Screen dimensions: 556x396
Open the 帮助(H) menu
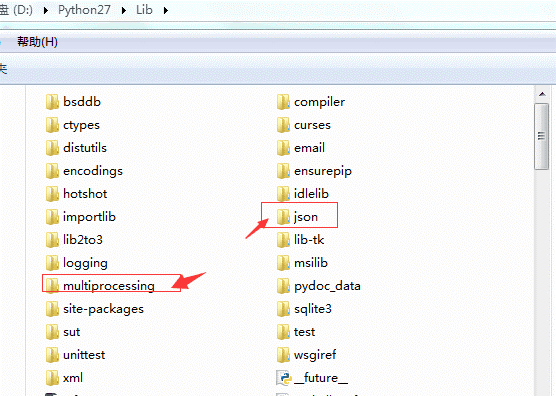(x=37, y=42)
